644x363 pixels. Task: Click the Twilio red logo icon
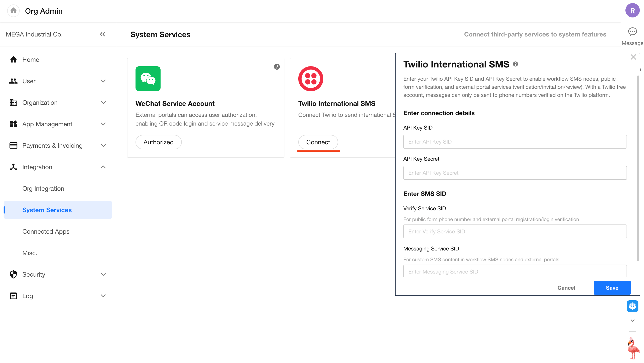point(311,79)
